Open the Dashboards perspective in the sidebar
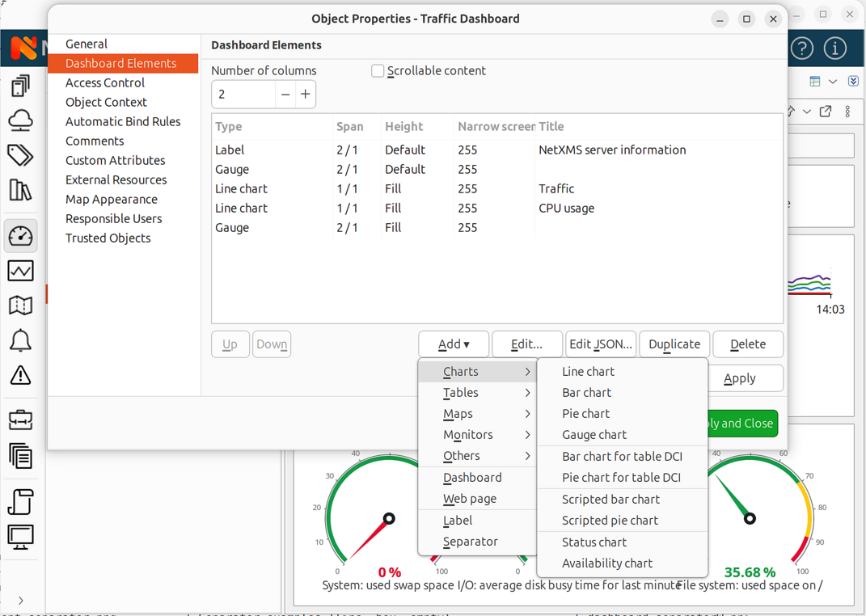Viewport: 866px width, 616px height. point(20,236)
